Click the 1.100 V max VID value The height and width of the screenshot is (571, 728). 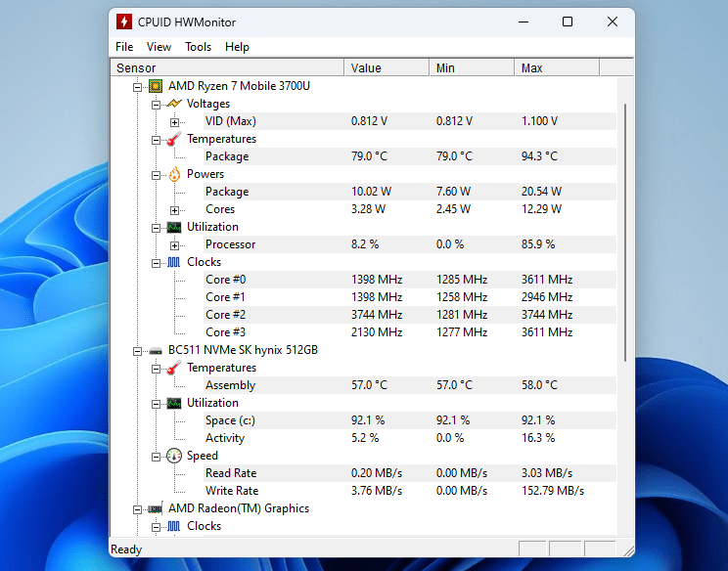[x=539, y=121]
